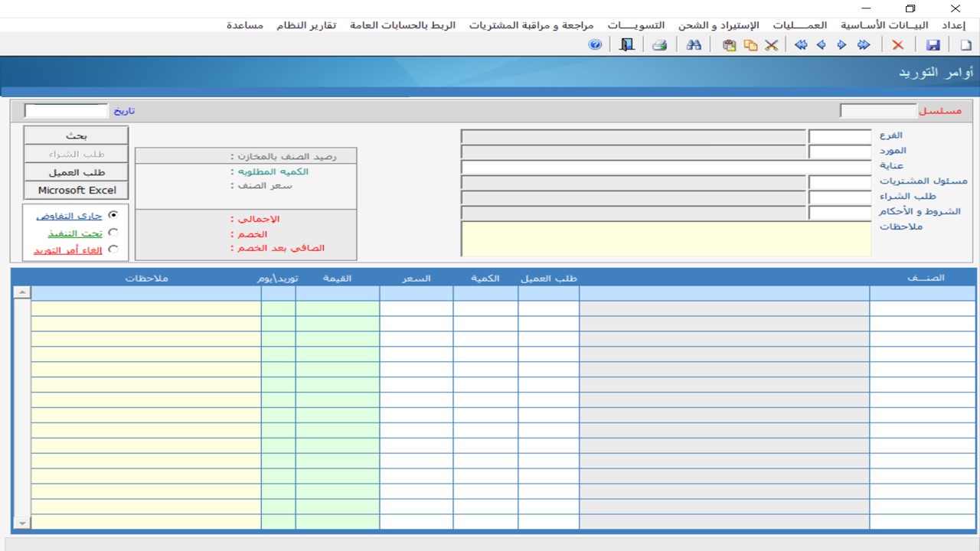Image resolution: width=980 pixels, height=551 pixels.
Task: Click the grid scrollbar down arrow
Action: [x=21, y=523]
